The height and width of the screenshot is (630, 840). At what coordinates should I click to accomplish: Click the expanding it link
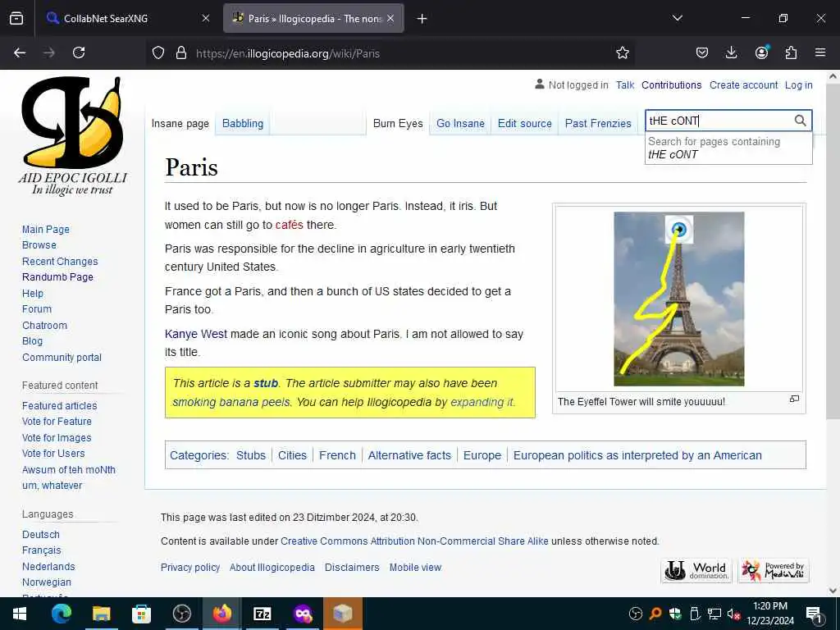pos(482,402)
